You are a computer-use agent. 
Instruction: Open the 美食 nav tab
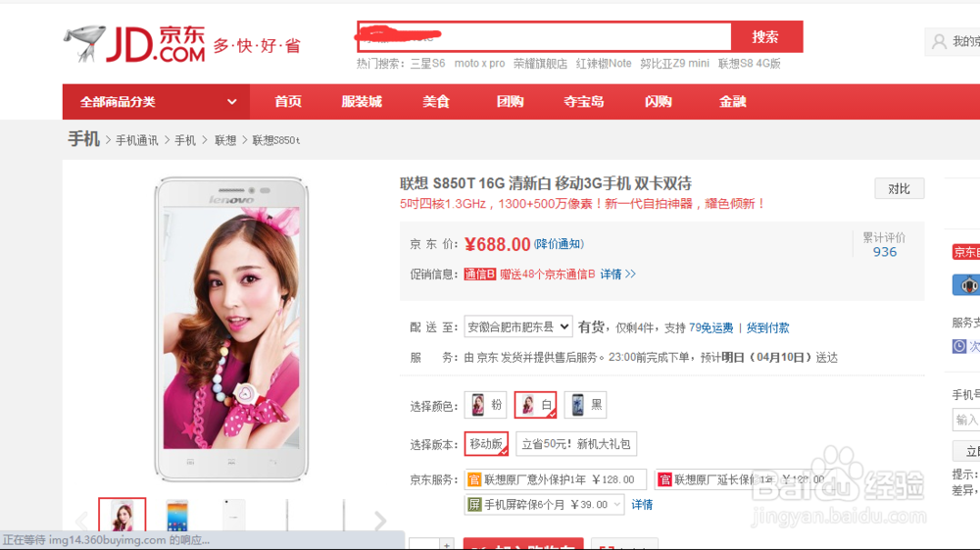[x=436, y=102]
